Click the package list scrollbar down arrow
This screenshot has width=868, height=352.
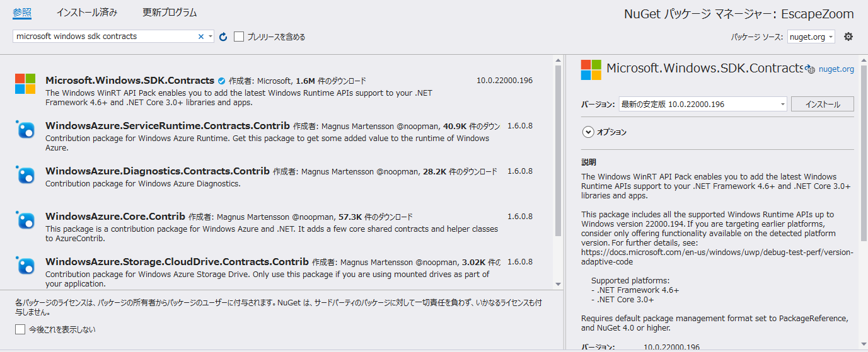[558, 285]
